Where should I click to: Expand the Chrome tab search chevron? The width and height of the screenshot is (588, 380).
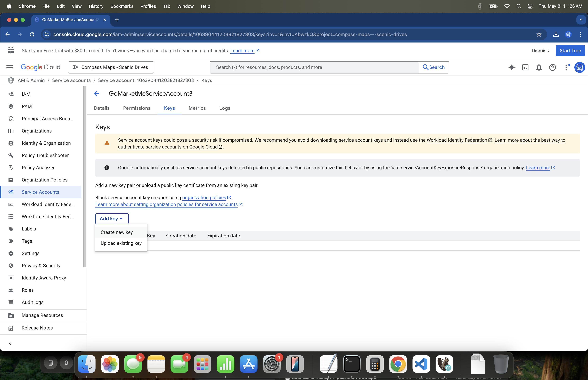(581, 20)
